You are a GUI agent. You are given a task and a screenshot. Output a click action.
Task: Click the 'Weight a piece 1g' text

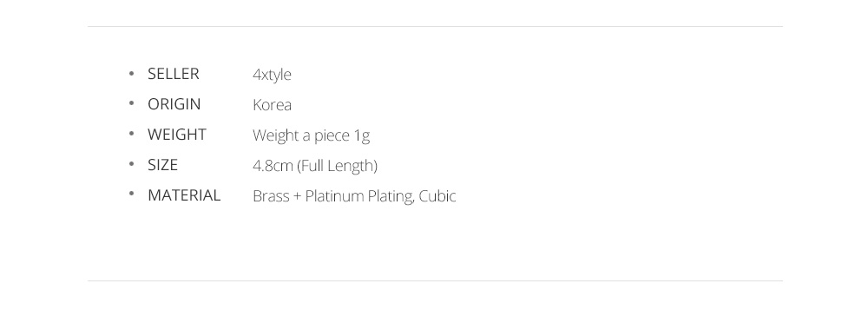(x=311, y=135)
